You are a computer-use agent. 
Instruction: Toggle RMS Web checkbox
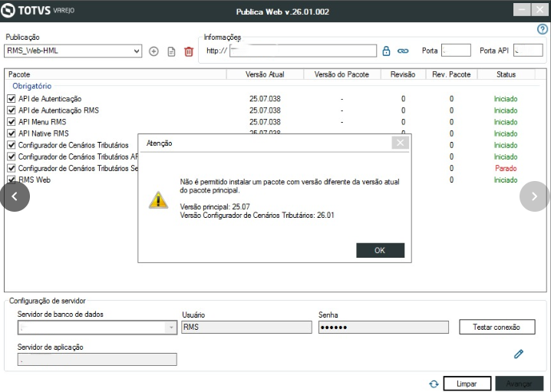pyautogui.click(x=12, y=180)
